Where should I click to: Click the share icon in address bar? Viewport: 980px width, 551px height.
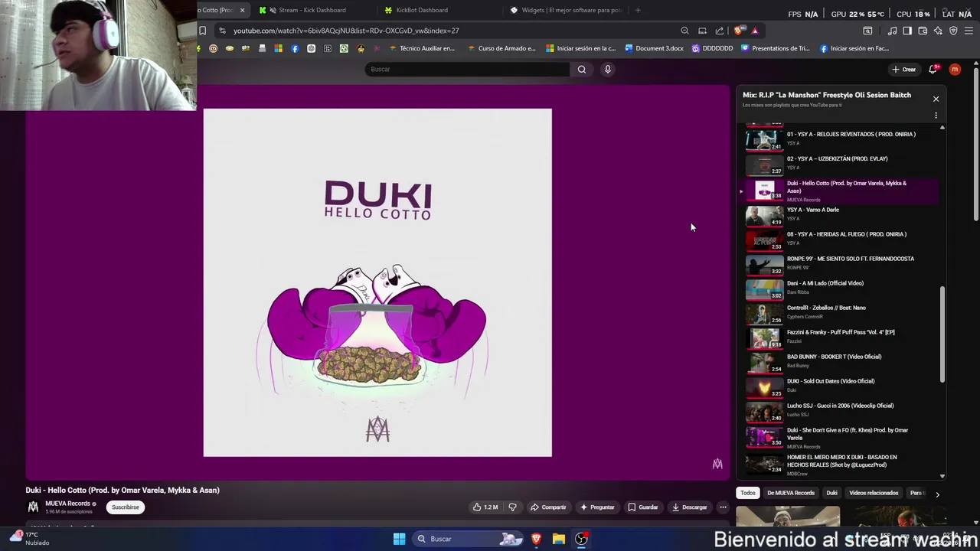click(x=720, y=31)
